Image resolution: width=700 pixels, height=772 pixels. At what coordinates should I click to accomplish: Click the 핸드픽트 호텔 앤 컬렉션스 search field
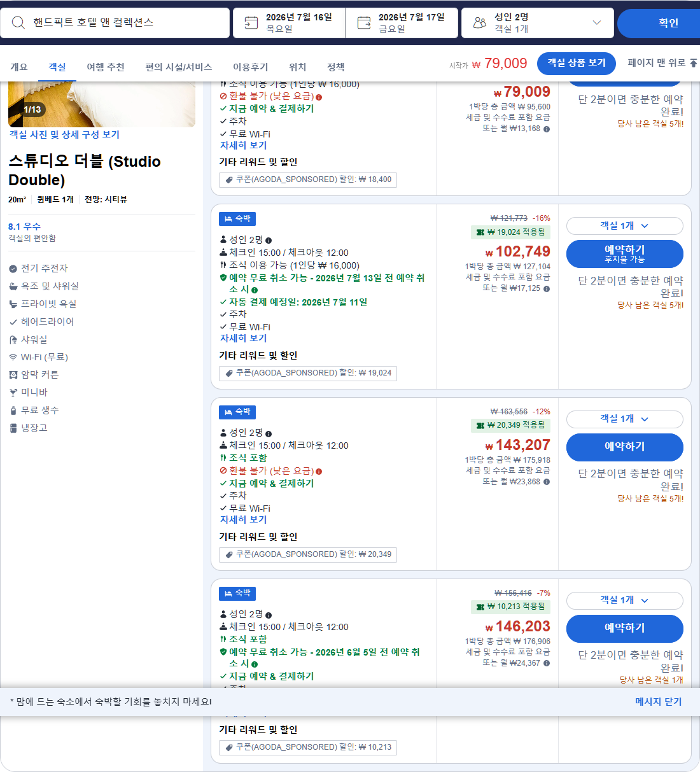coord(115,23)
